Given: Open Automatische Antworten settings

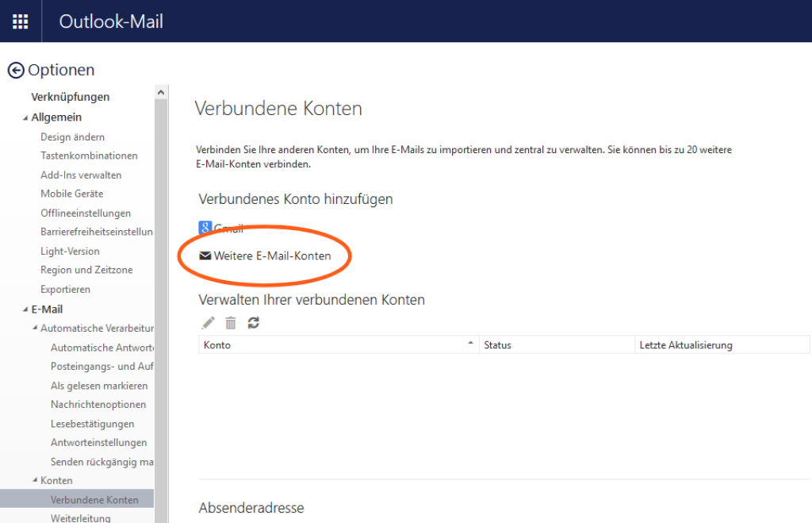Looking at the screenshot, I should click(102, 348).
